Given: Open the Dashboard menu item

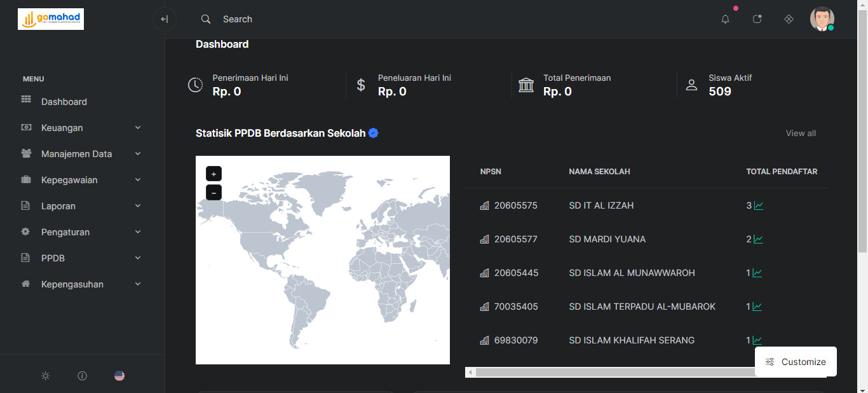Looking at the screenshot, I should tap(64, 102).
